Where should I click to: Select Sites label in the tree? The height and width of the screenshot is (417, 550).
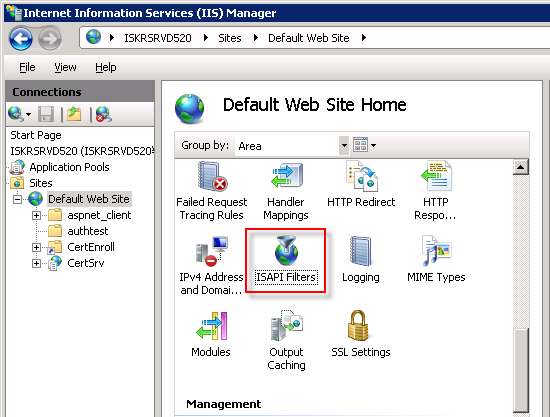pos(41,183)
